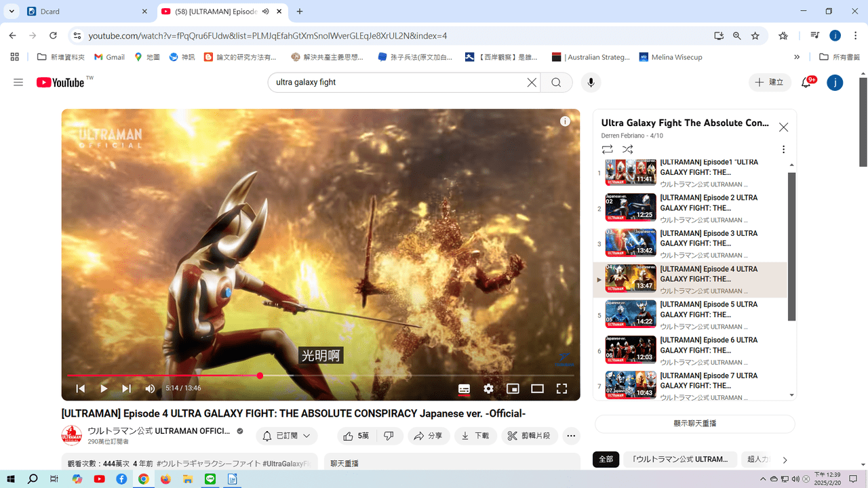Click the 下載 download button
The height and width of the screenshot is (488, 868).
pyautogui.click(x=475, y=436)
